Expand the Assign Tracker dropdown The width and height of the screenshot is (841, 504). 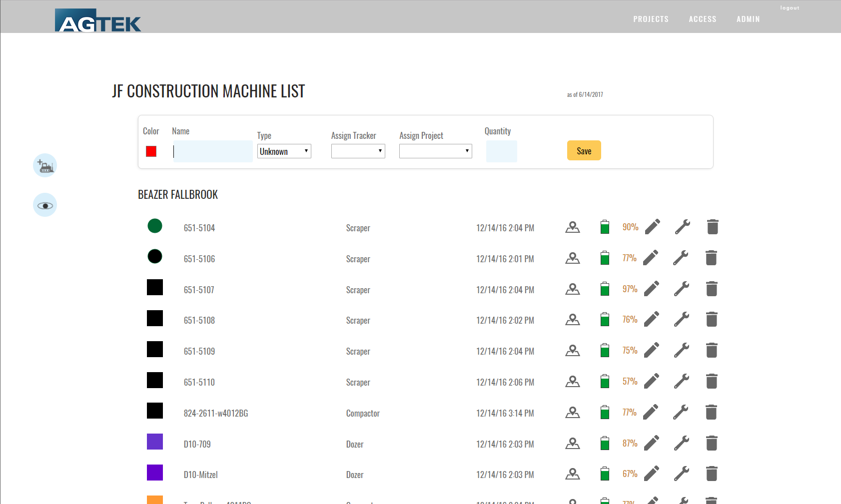pyautogui.click(x=358, y=151)
